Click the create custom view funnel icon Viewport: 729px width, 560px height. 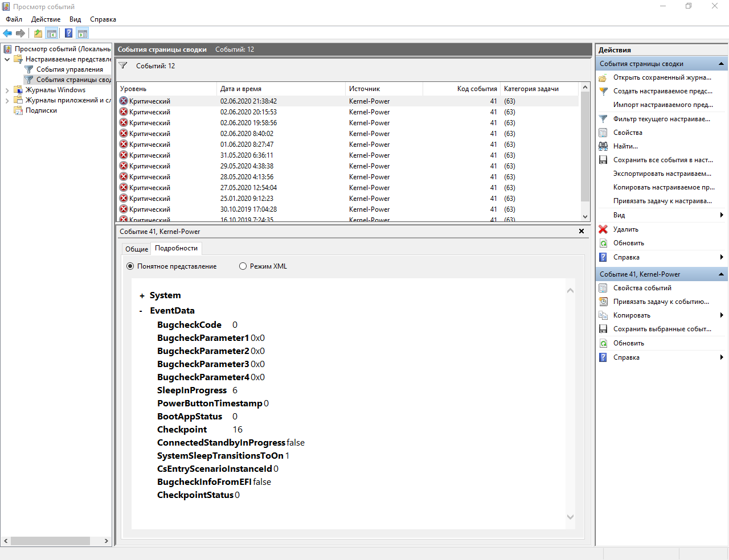[x=603, y=91]
